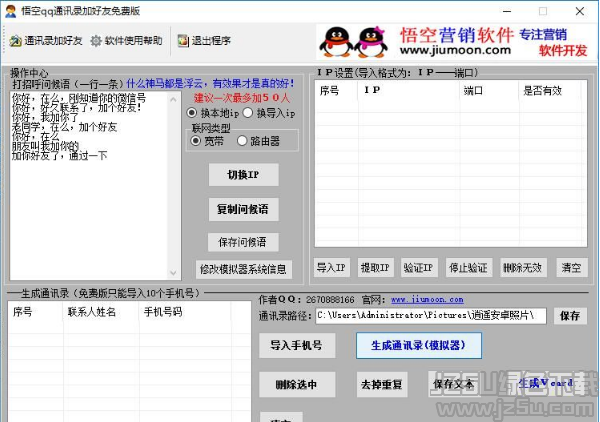Click greeting line 老同学，在么，加个好友
Screen dimensions: 600x422
(x=64, y=127)
